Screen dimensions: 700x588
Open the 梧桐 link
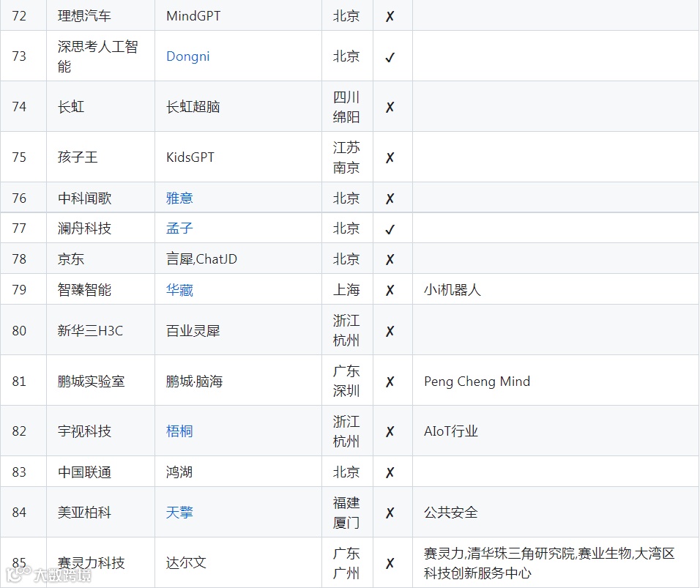pyautogui.click(x=179, y=431)
